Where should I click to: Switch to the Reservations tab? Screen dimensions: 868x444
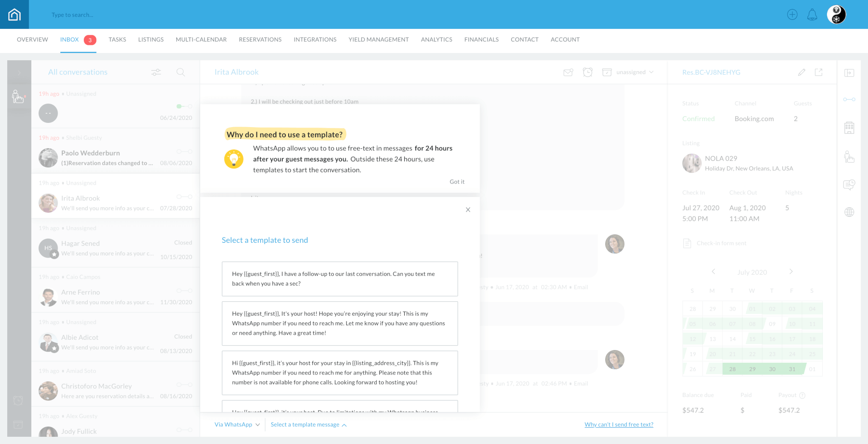pyautogui.click(x=260, y=39)
